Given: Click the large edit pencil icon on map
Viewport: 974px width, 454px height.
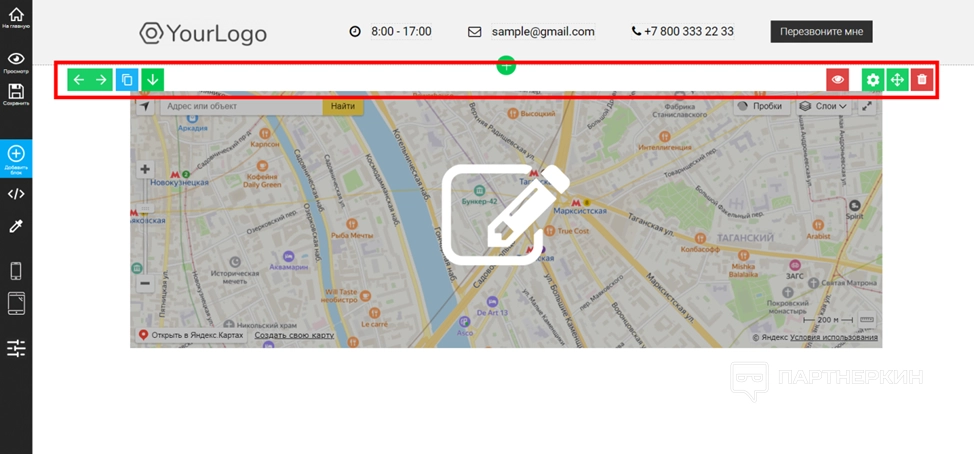Looking at the screenshot, I should [506, 215].
